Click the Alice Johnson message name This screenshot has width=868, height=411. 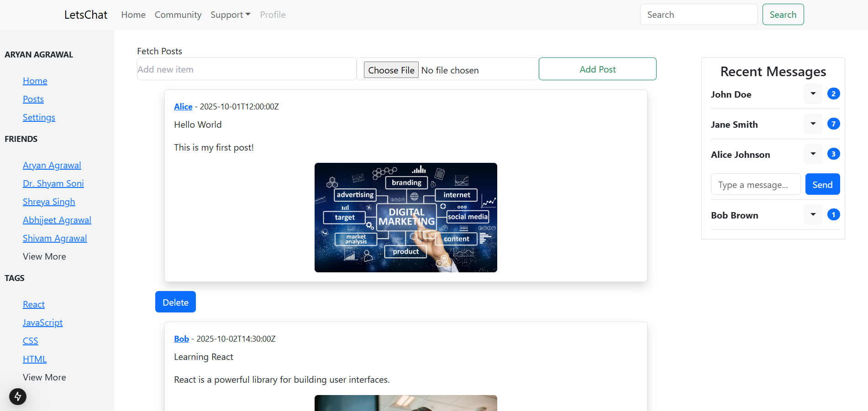pos(740,155)
